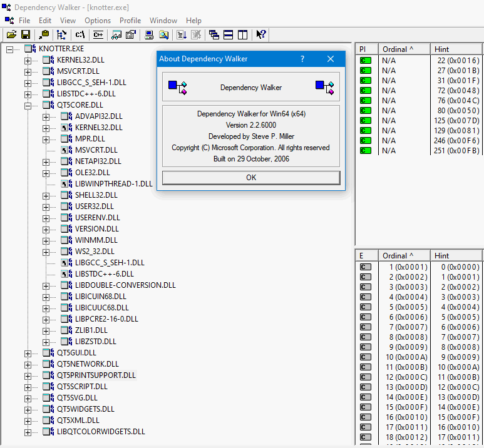Click the Tile Vertically icon
Screen dimensions: 484x448
click(242, 34)
